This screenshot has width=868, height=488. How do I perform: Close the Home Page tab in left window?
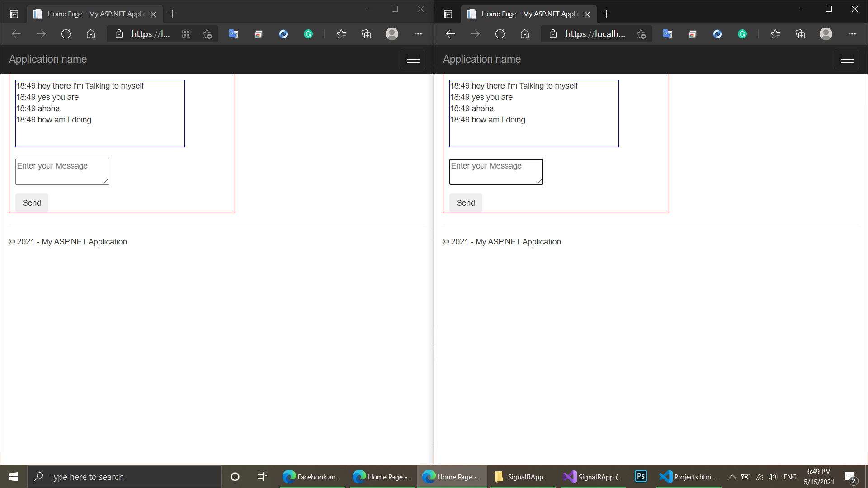click(153, 14)
